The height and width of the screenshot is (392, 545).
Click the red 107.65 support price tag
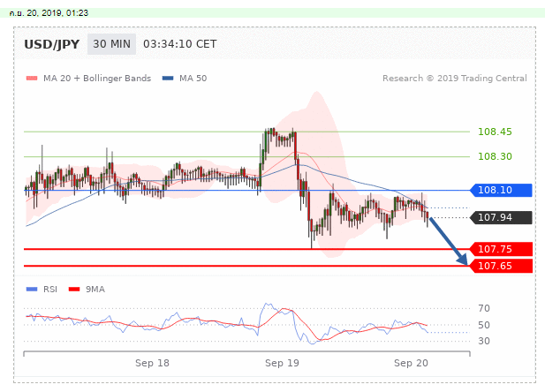(x=501, y=266)
